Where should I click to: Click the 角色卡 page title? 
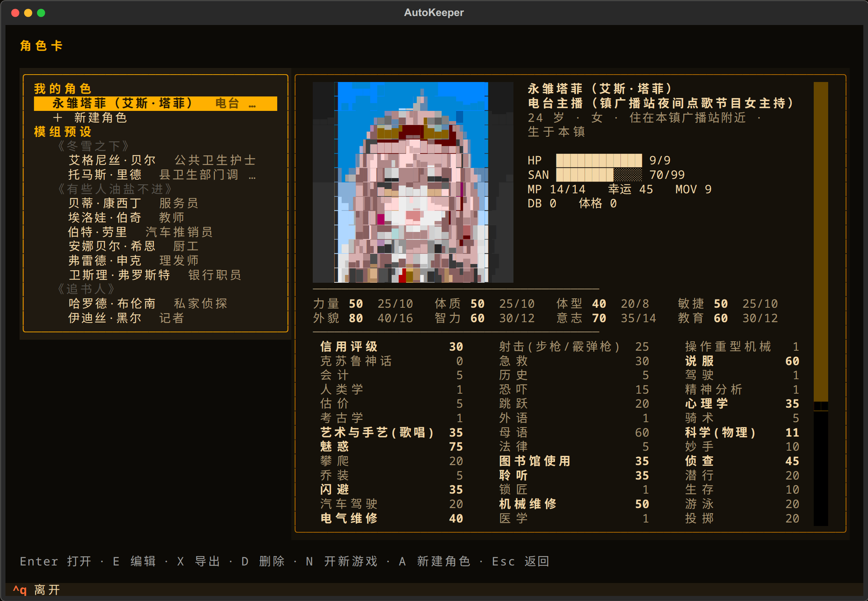[x=41, y=46]
